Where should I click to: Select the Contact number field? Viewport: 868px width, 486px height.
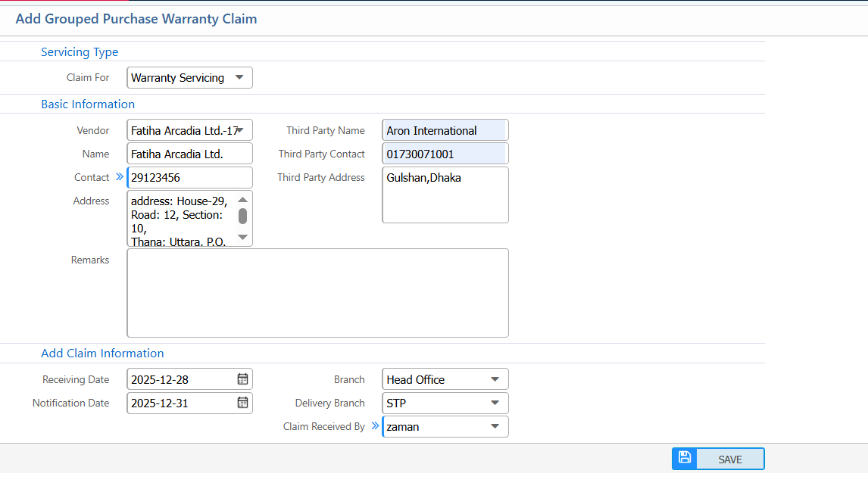click(189, 177)
